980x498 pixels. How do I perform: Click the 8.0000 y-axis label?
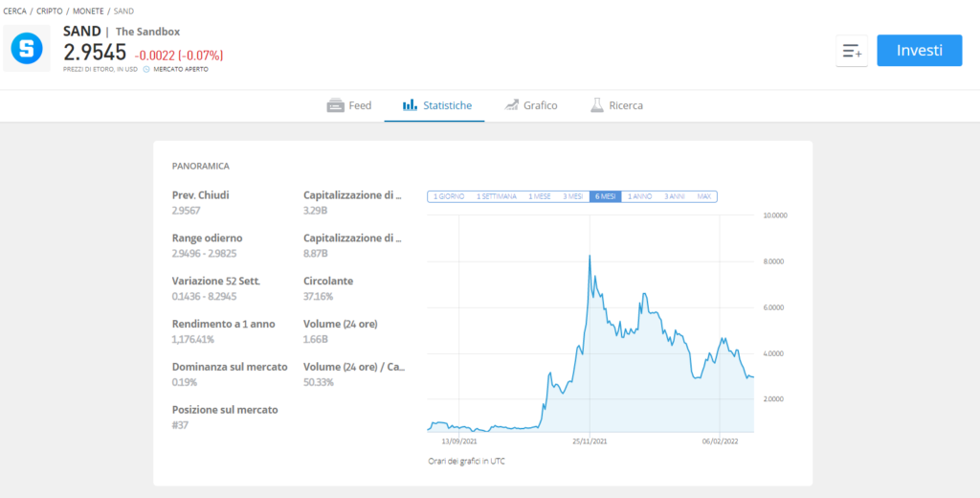[x=775, y=261]
